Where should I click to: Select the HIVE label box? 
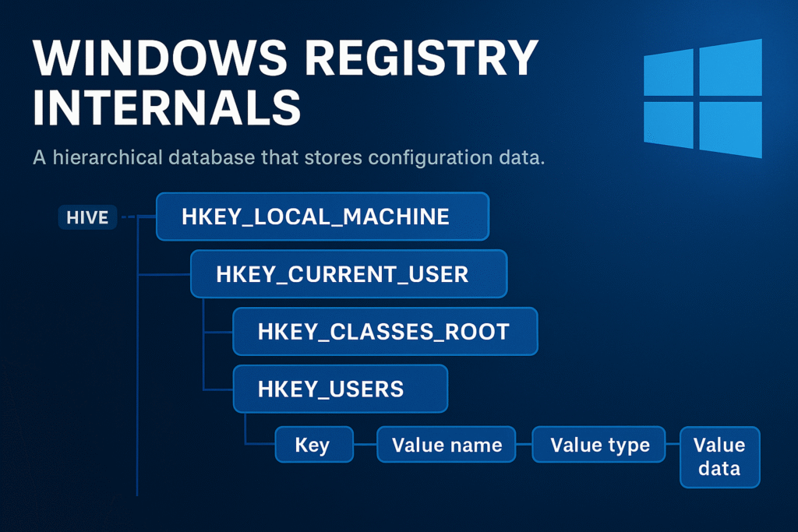[x=87, y=217]
